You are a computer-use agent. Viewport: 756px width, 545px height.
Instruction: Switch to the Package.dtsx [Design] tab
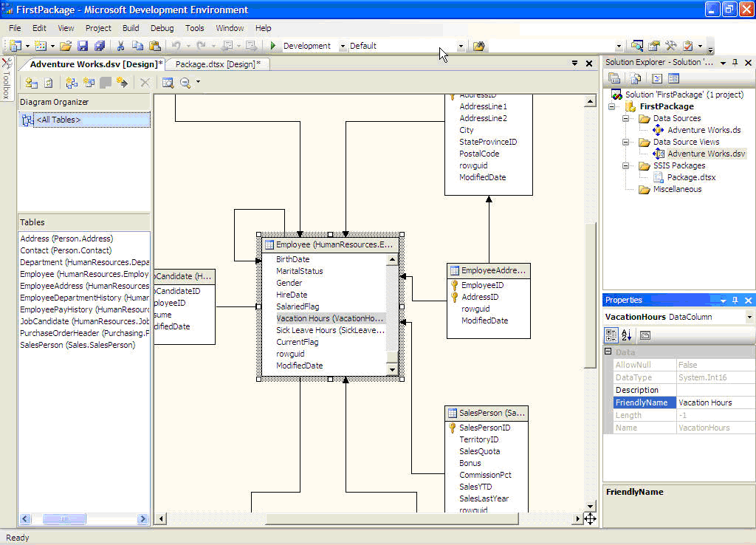click(x=217, y=64)
